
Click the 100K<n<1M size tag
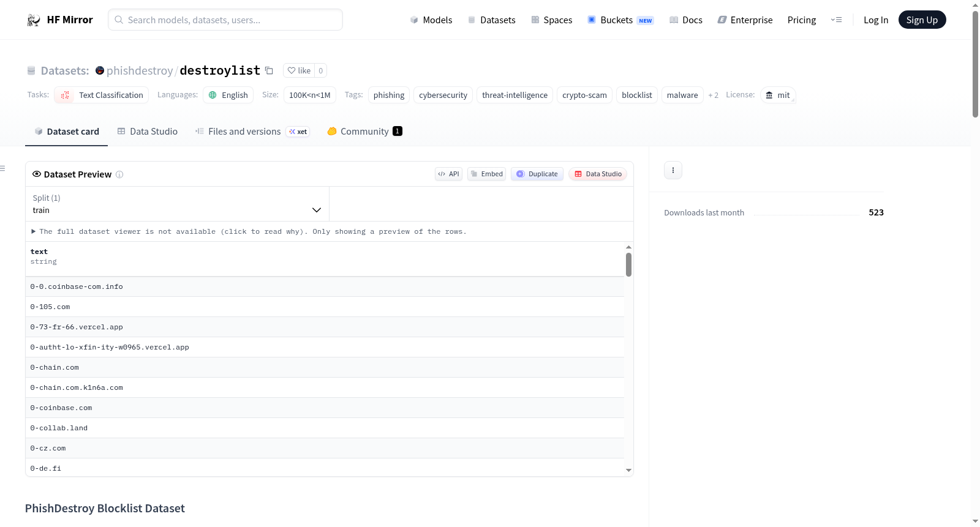(309, 95)
